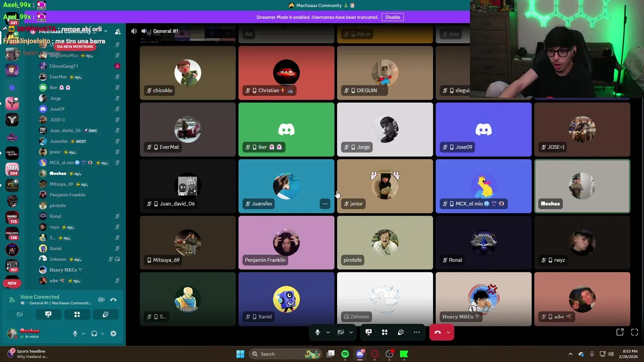Viewport: 644px width, 362px height.
Task: Open the invite members icon in the server header
Action: [x=117, y=31]
